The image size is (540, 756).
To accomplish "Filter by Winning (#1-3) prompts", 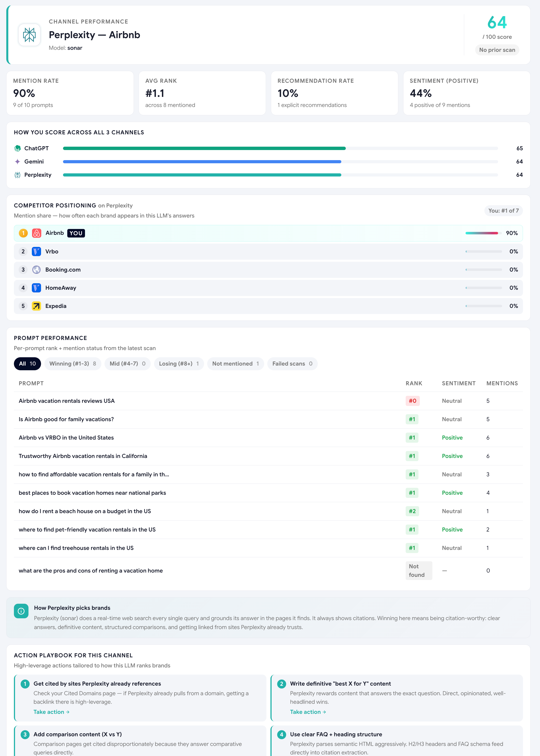I will point(73,364).
